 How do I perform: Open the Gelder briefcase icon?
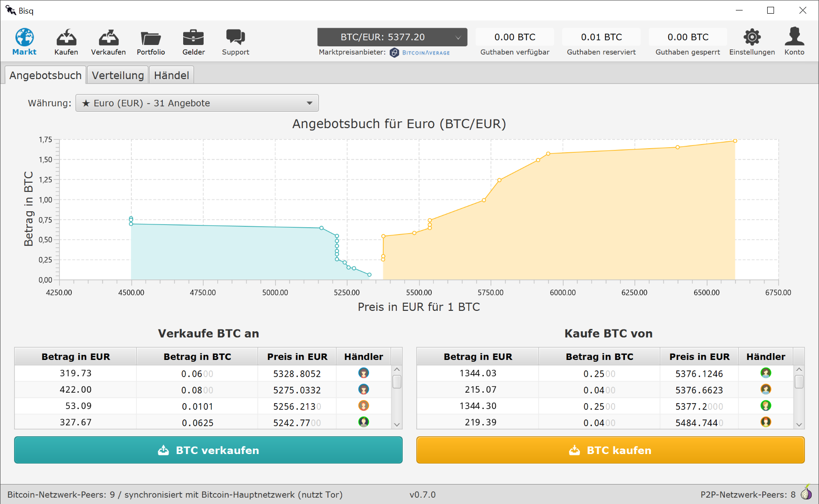tap(194, 37)
